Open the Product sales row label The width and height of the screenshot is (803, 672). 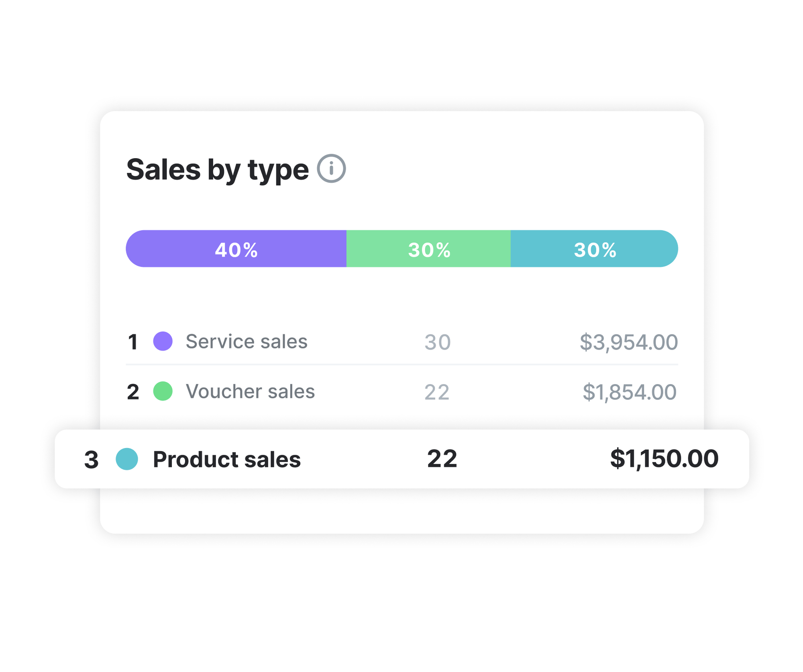[227, 459]
